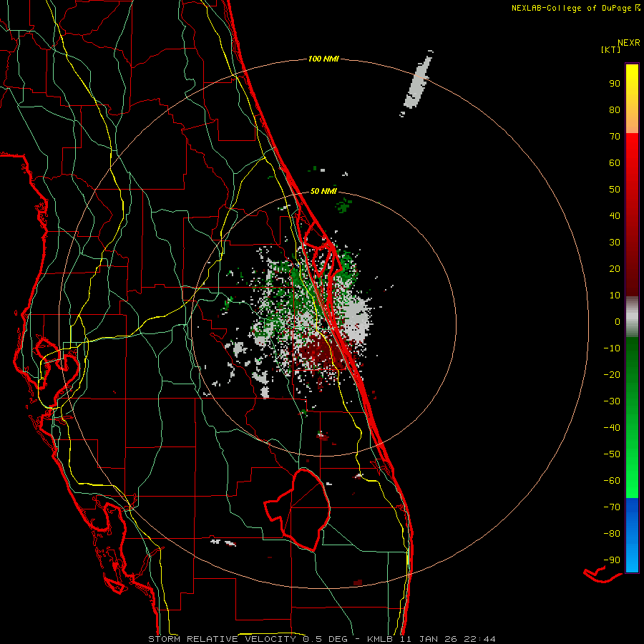Pick the blue segment of the color bar
The height and width of the screenshot is (644, 644).
[632, 535]
